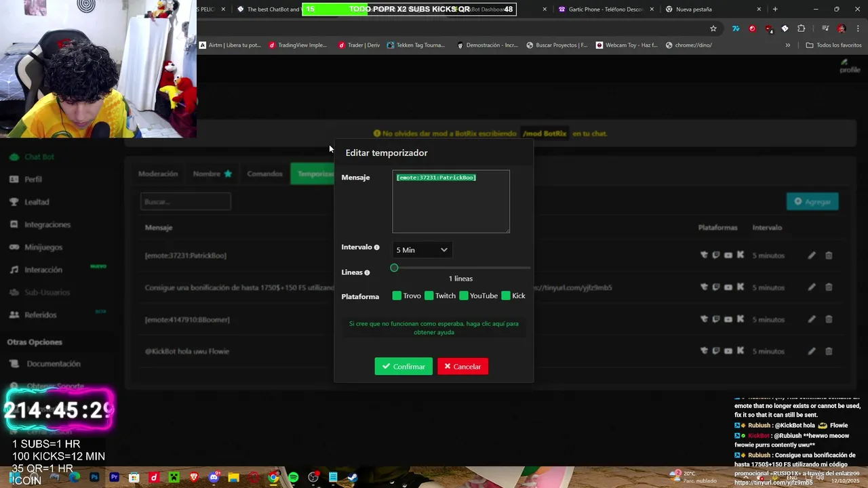The width and height of the screenshot is (868, 488).
Task: Open Brave browser from the taskbar
Action: (194, 478)
